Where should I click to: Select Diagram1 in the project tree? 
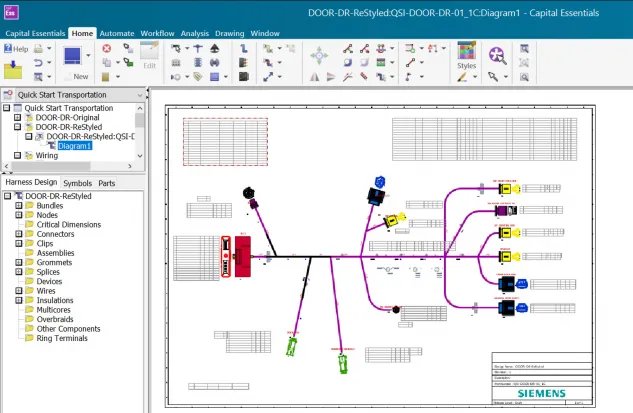click(x=75, y=146)
